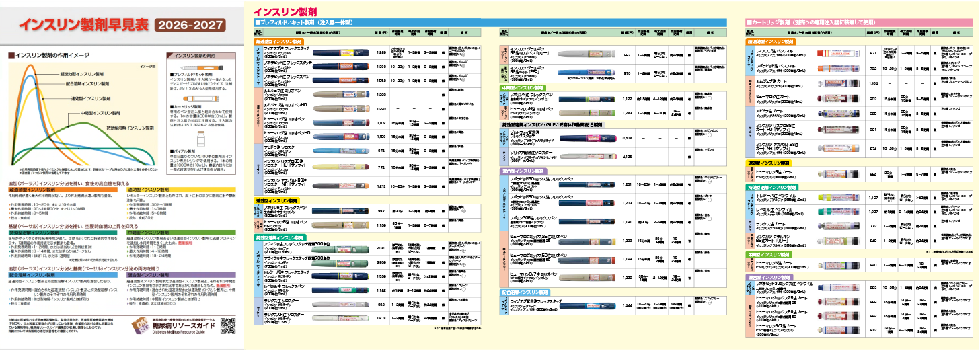This screenshot has height=351, width=980.
Task: Click the ヒューマリンN注 ミリオペン product name
Action: 531,108
